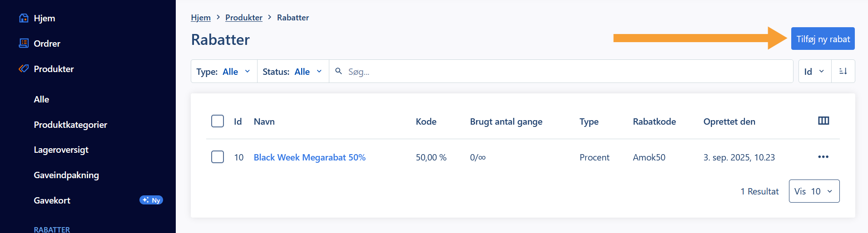Toggle sort direction icon

pyautogui.click(x=843, y=71)
